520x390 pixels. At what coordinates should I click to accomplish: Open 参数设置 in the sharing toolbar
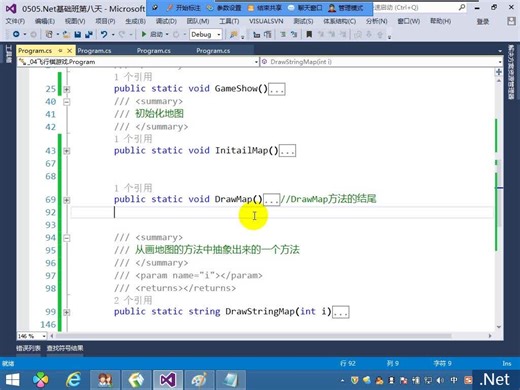[x=224, y=8]
